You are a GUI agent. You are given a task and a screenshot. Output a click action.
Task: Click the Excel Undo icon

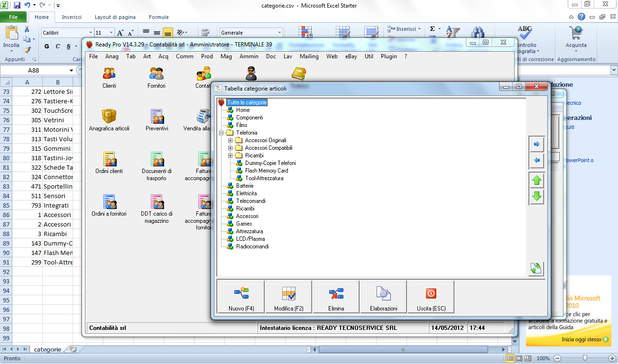click(x=28, y=5)
